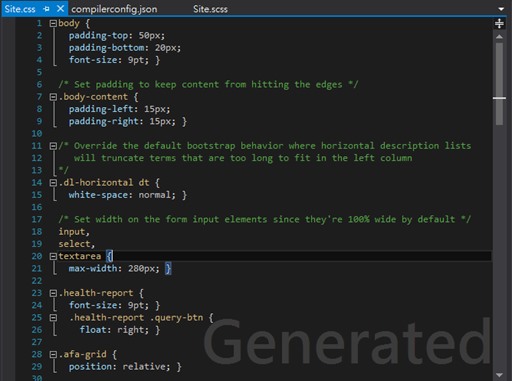The height and width of the screenshot is (381, 512).
Task: Click the 'input,' selector on line 18
Action: pos(74,232)
